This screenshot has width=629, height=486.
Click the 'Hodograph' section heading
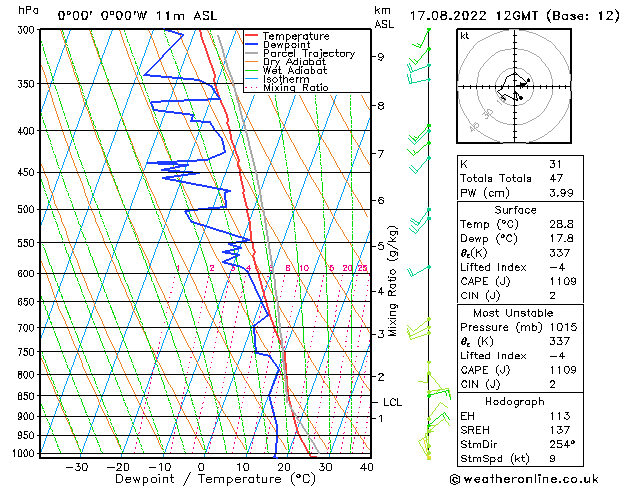[x=515, y=402]
